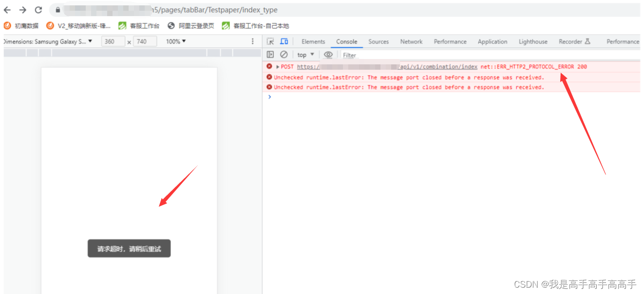
Task: Go forward with the browser forward arrow
Action: click(22, 10)
